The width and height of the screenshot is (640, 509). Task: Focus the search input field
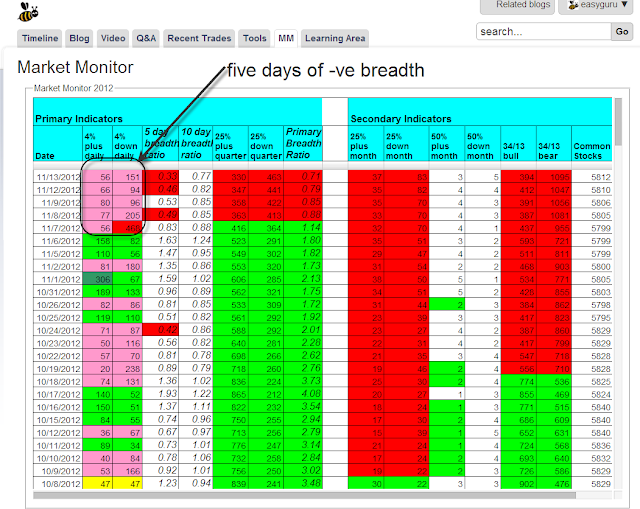click(544, 31)
